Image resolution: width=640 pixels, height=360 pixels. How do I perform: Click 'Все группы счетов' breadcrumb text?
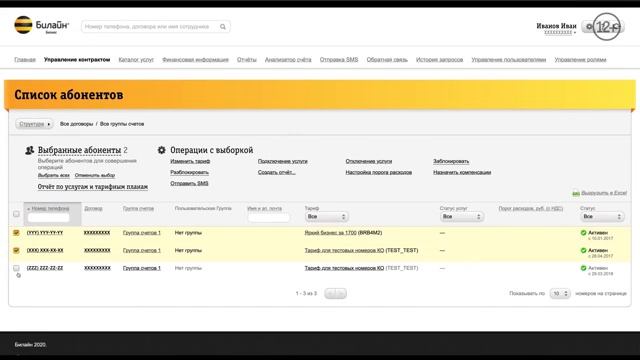122,124
